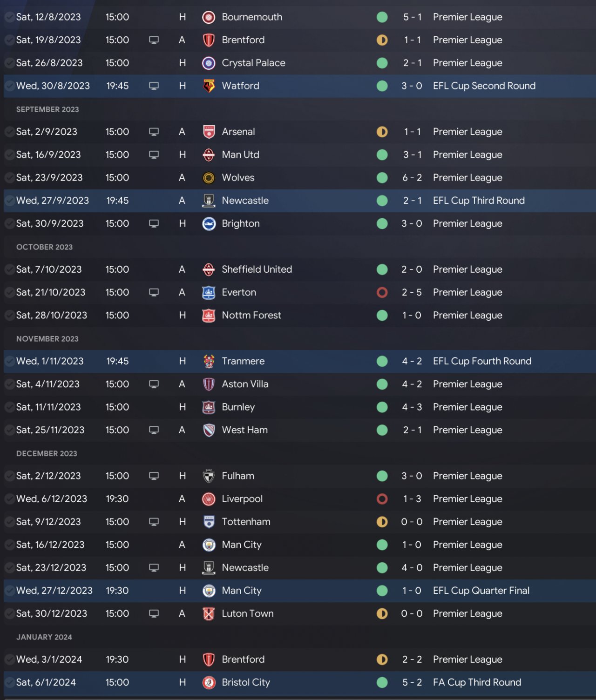This screenshot has width=596, height=700.
Task: Click the red loss indicator on Everton row
Action: tap(382, 292)
